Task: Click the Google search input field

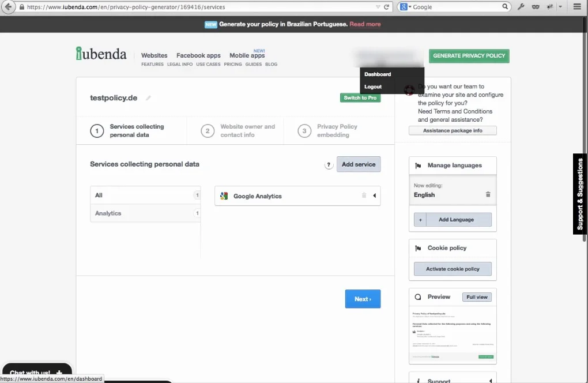Action: pos(457,7)
